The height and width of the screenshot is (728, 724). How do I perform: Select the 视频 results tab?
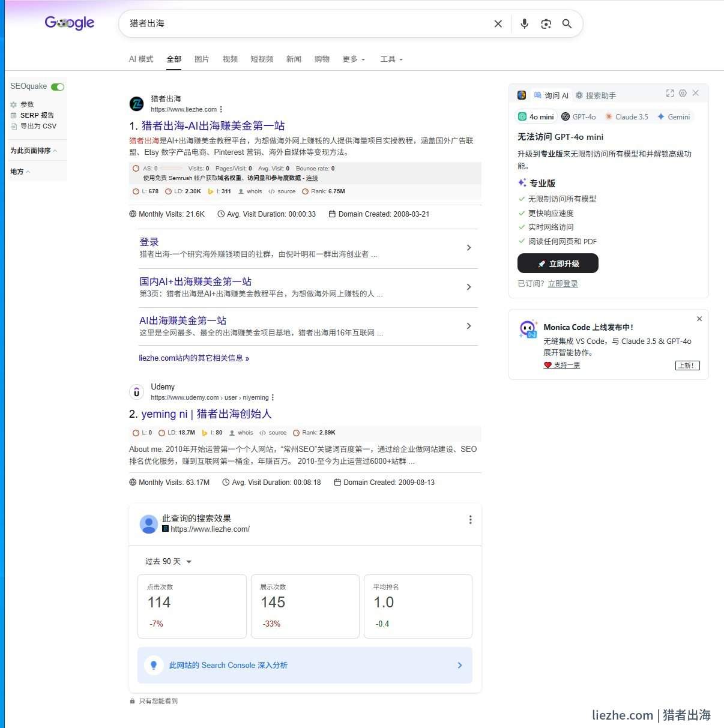pyautogui.click(x=230, y=59)
